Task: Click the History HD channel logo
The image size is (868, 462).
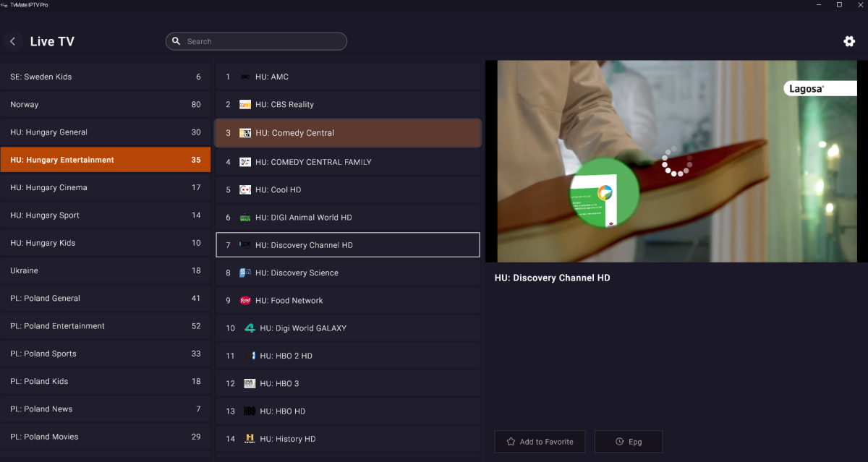Action: coord(250,439)
